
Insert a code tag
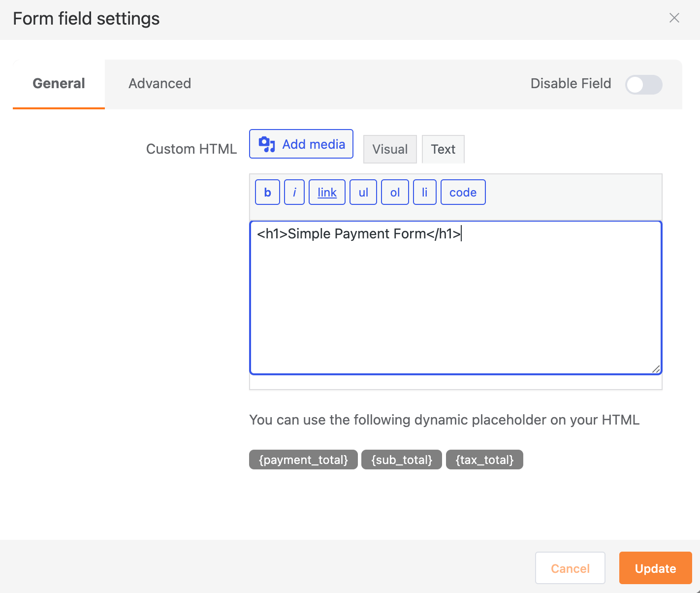click(x=462, y=192)
